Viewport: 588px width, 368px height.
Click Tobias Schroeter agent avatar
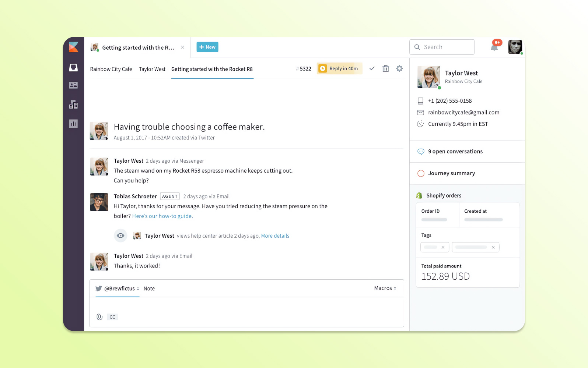[99, 202]
